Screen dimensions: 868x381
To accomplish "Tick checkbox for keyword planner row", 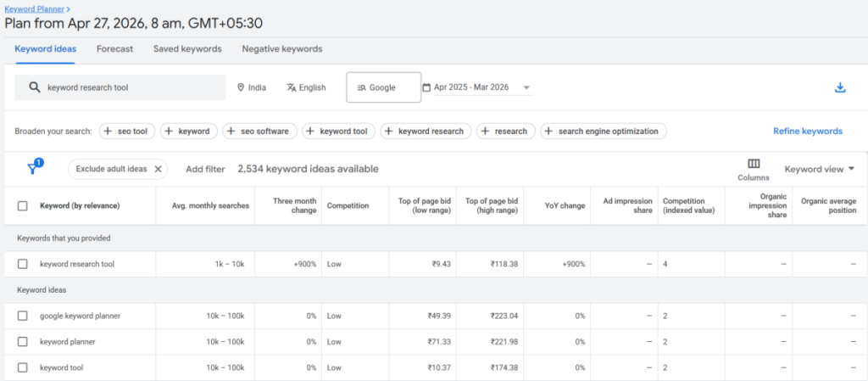I will [23, 342].
